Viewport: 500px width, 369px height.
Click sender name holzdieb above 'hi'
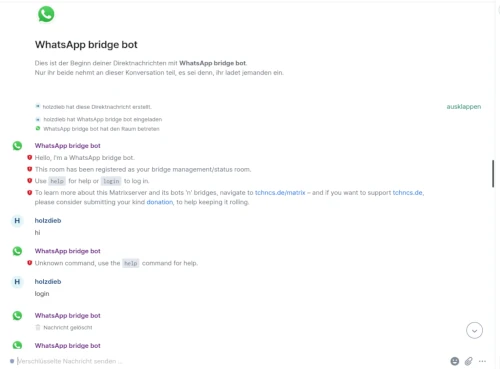click(x=48, y=221)
